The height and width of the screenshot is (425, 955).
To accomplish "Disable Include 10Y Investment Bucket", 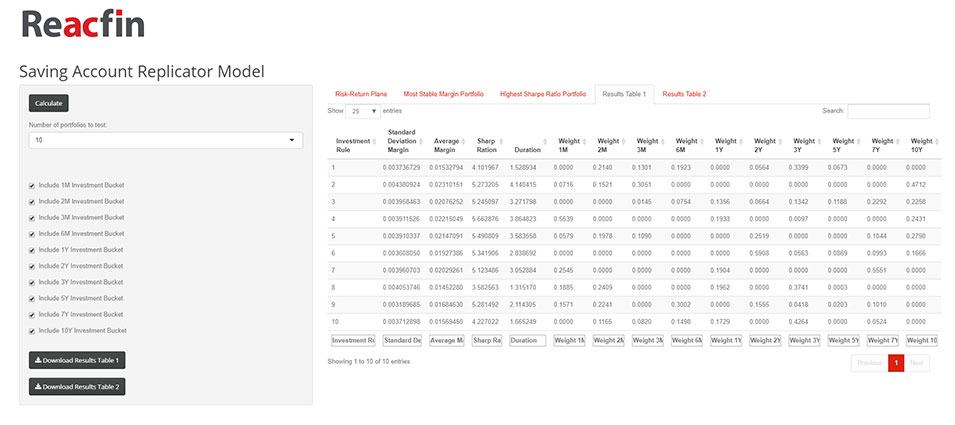I will click(x=32, y=330).
